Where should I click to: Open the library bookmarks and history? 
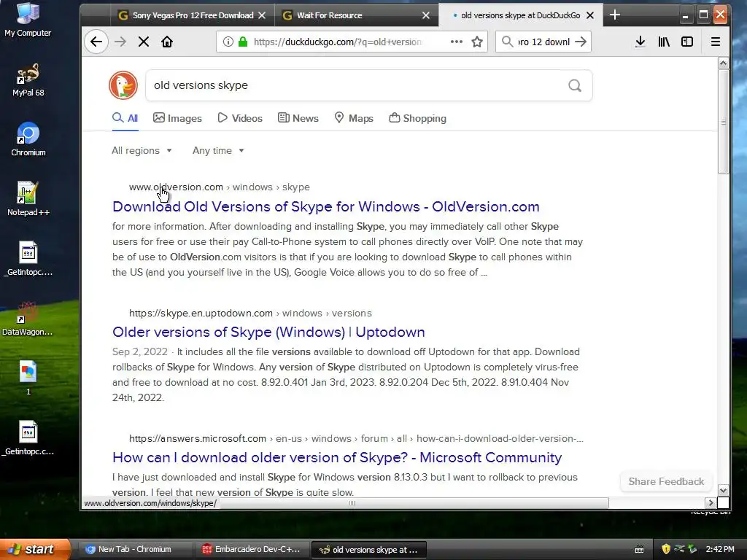coord(664,42)
